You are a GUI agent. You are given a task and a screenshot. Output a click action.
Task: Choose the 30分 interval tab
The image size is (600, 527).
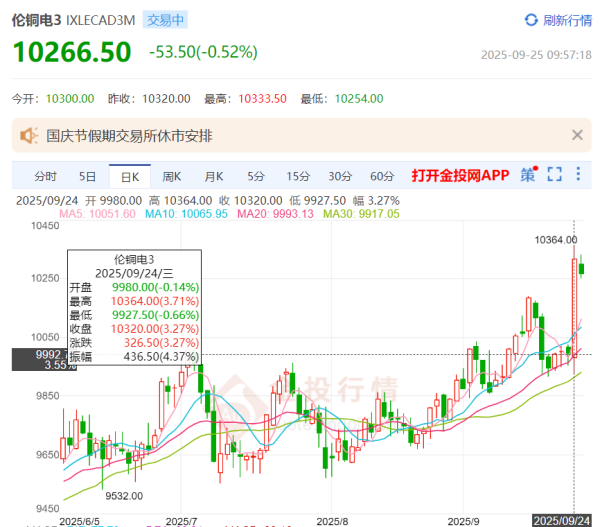[x=340, y=177]
